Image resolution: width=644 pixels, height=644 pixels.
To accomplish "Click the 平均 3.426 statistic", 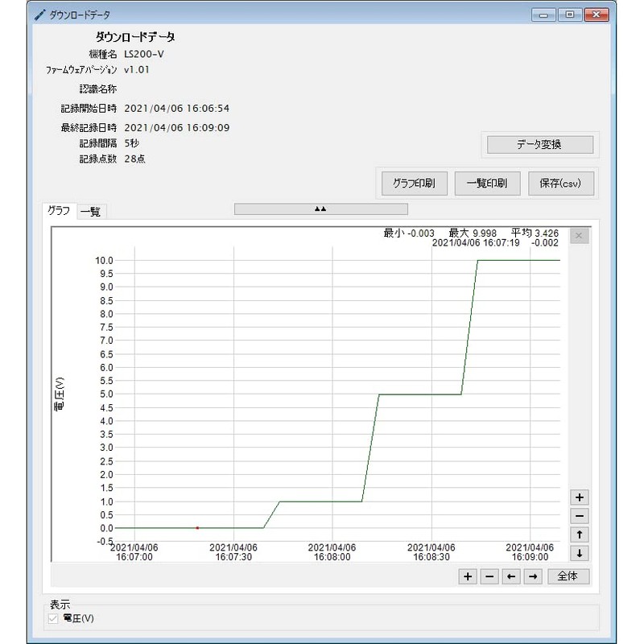I will [x=535, y=233].
